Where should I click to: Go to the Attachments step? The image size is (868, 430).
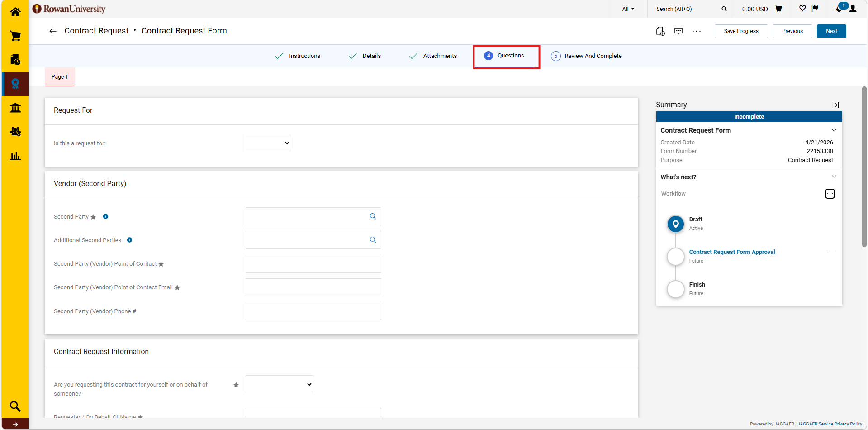[x=433, y=56]
